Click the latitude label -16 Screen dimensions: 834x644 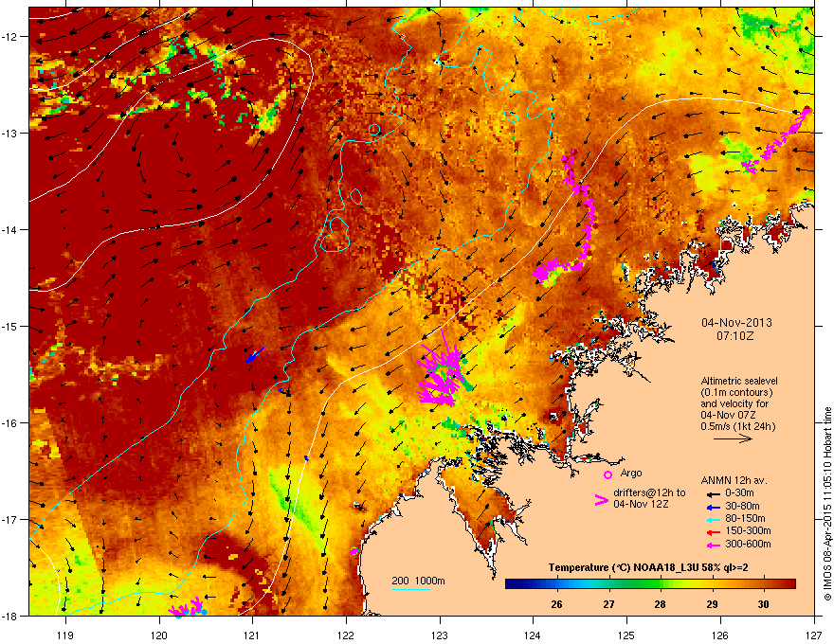[10, 423]
